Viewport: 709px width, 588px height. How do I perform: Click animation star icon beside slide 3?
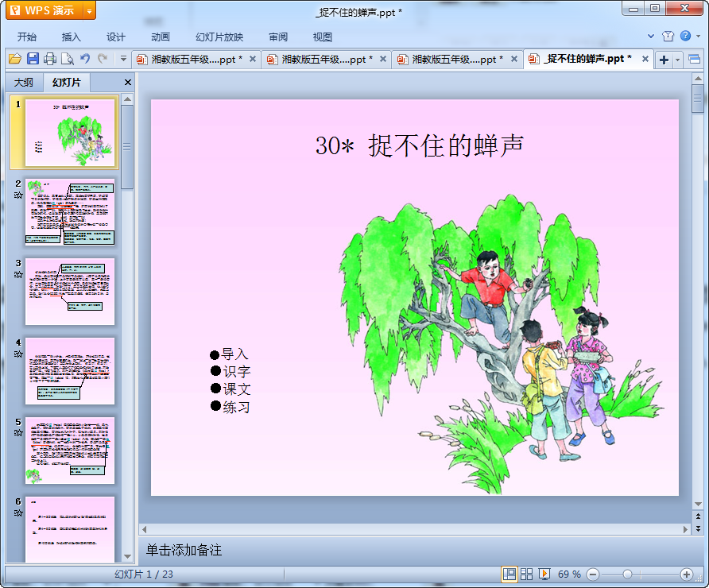18,275
